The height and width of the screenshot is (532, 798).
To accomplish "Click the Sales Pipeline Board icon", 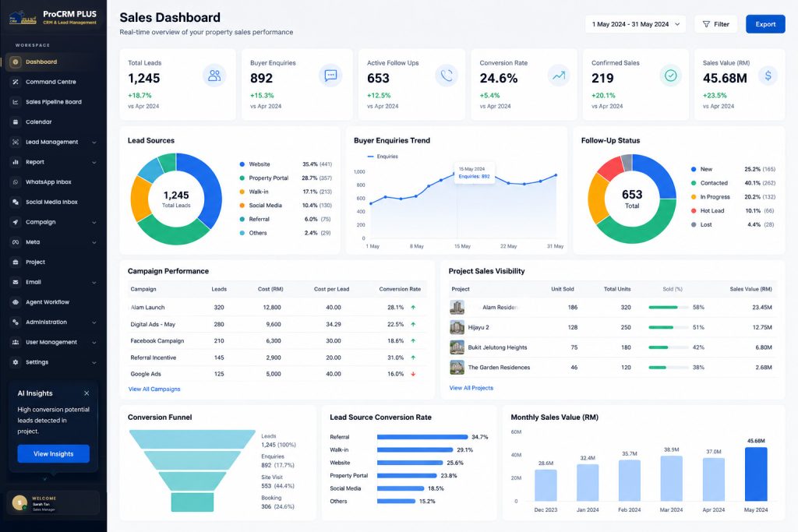I will click(x=16, y=102).
